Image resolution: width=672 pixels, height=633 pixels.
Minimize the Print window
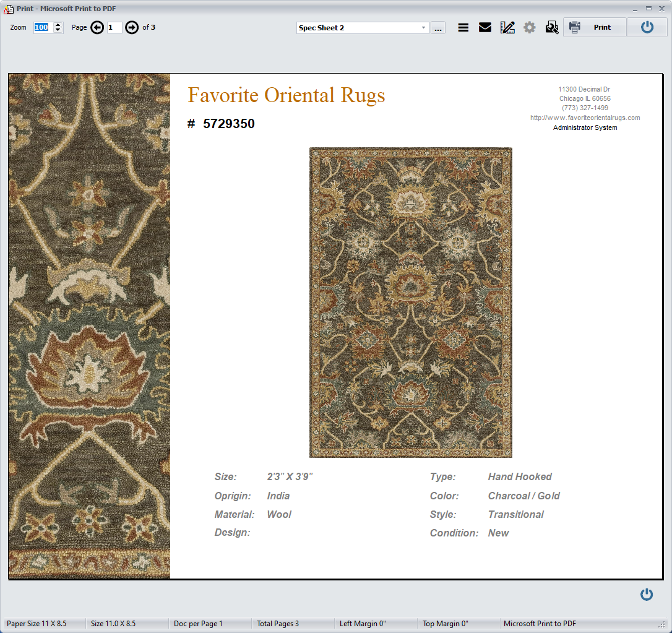[x=635, y=9]
